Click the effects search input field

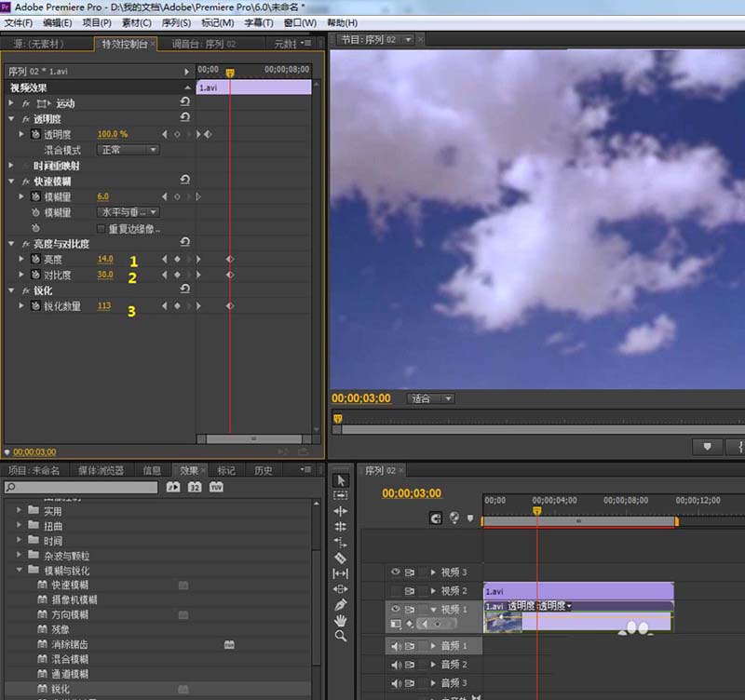tap(81, 487)
